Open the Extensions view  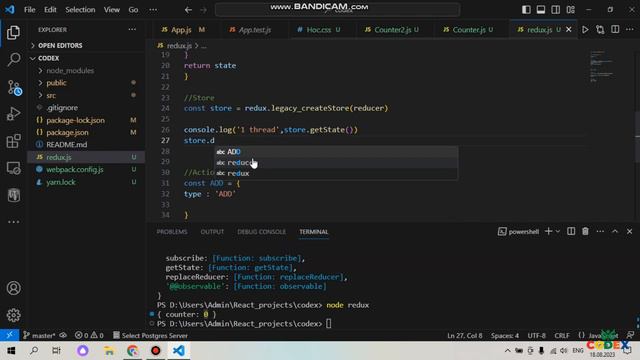13,141
